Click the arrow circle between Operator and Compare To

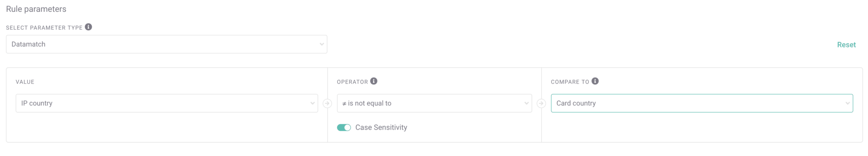(x=541, y=103)
